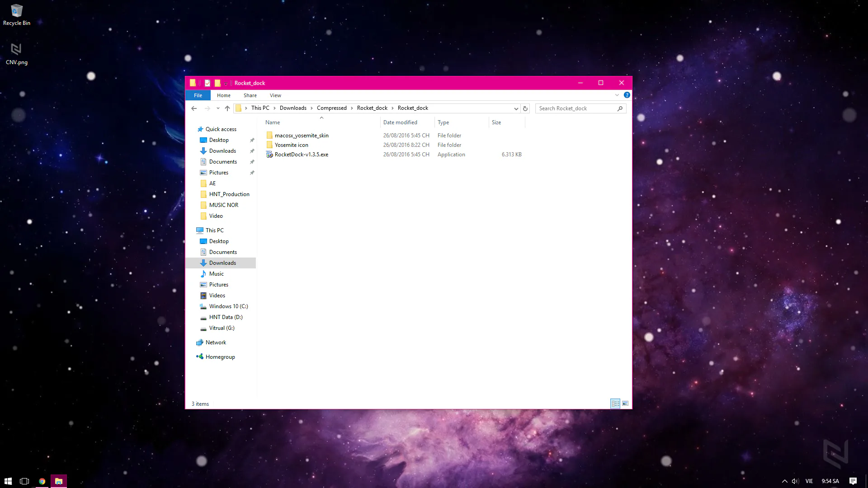Viewport: 868px width, 488px height.
Task: Select the CNV.png desktop file
Action: (x=17, y=54)
